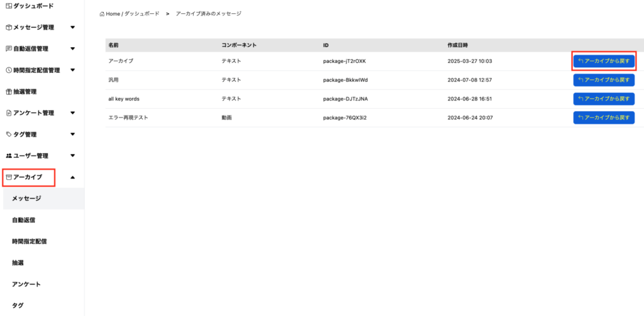
Task: Click the Home / ダッシュボード breadcrumb link
Action: 132,13
